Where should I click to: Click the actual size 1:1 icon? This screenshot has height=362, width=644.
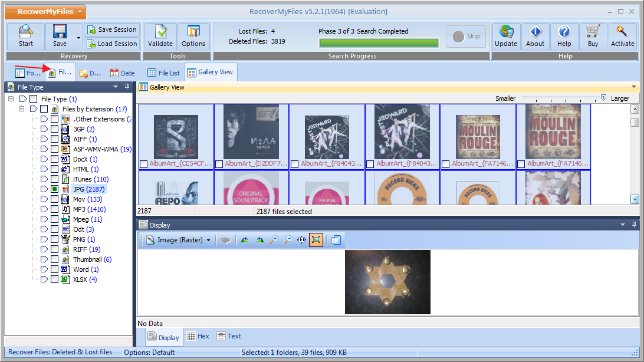tap(301, 240)
